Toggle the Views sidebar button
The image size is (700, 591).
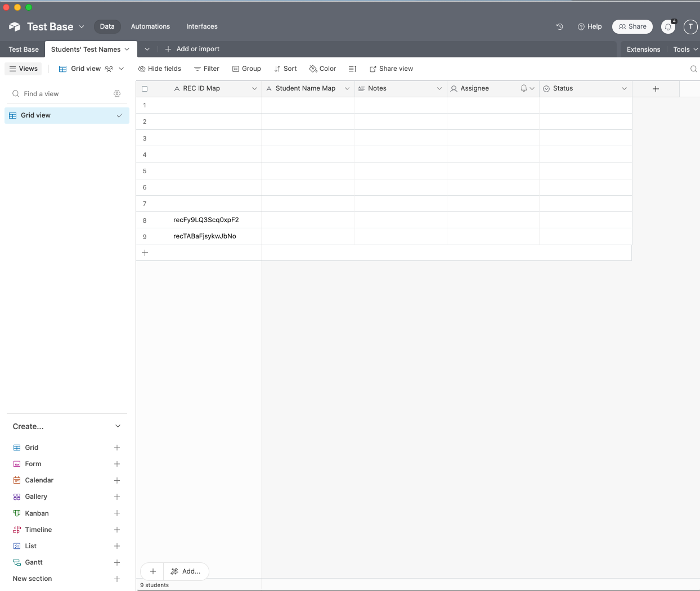point(24,69)
